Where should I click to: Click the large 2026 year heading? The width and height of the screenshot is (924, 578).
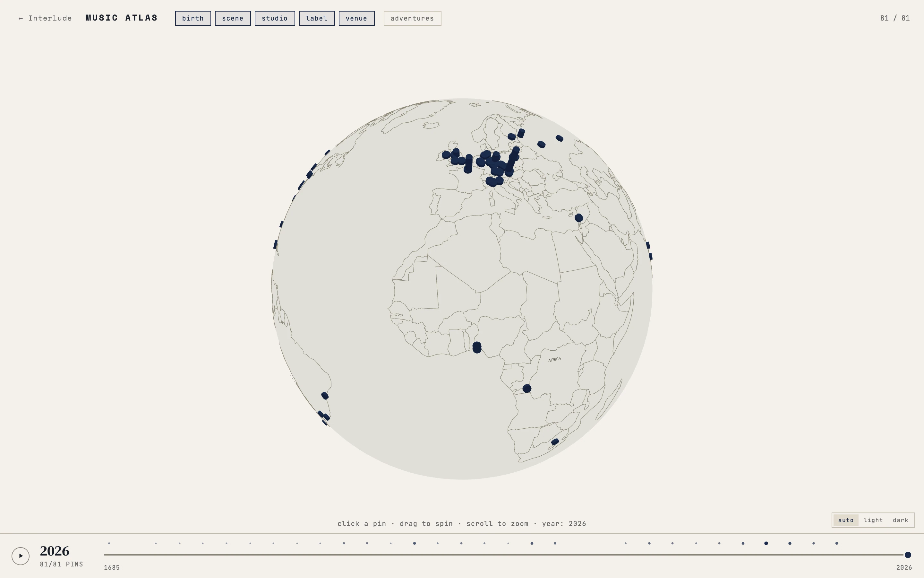pyautogui.click(x=55, y=551)
